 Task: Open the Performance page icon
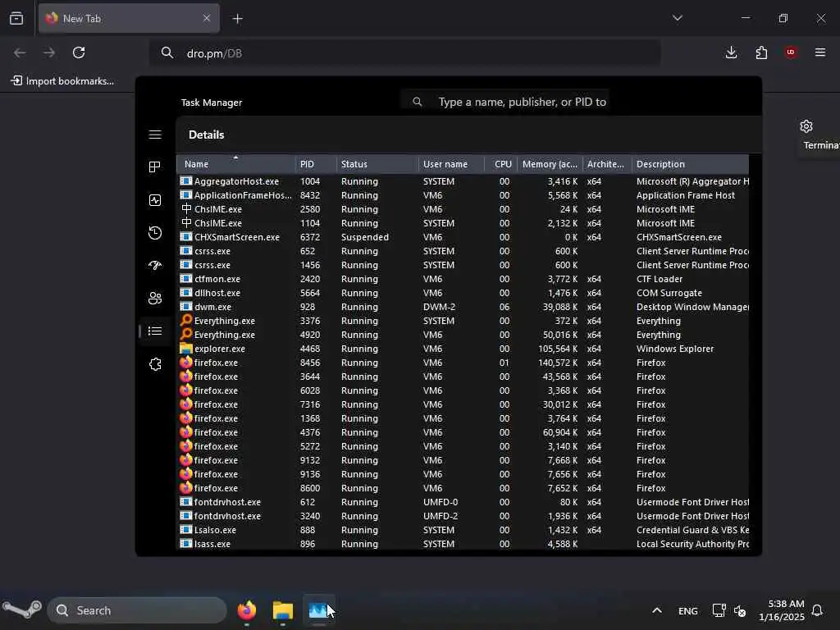(x=155, y=200)
